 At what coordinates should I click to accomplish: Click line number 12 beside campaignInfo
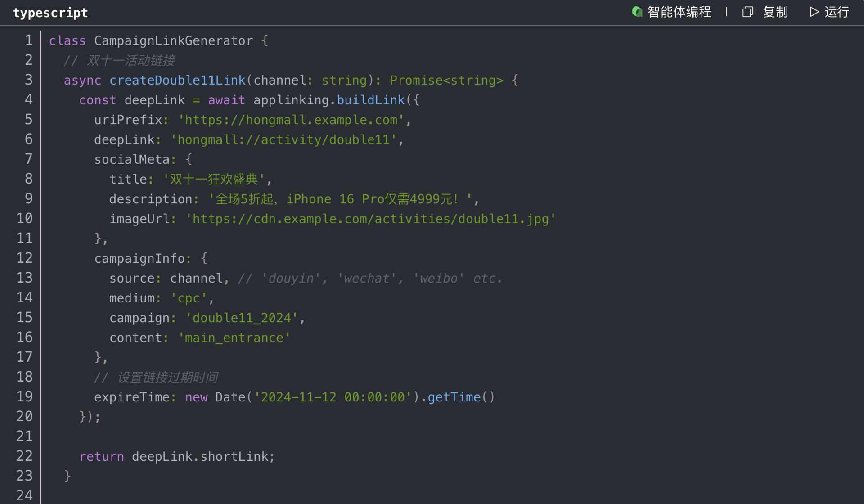click(24, 258)
